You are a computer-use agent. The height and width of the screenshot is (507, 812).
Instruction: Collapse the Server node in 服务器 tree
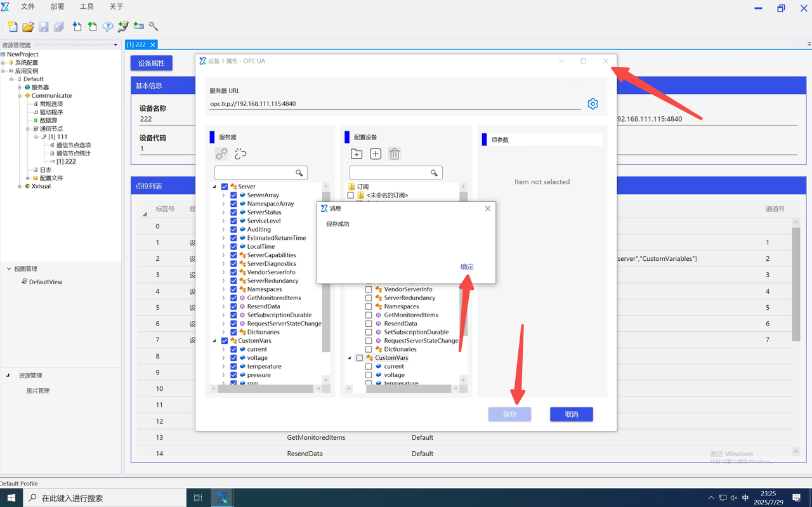(x=214, y=187)
